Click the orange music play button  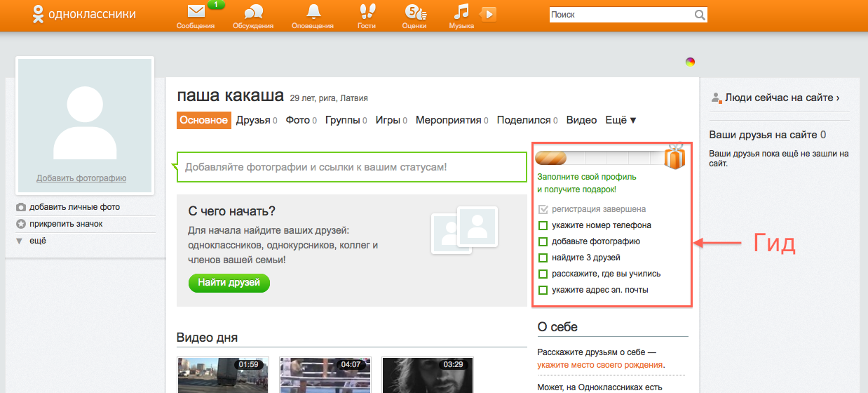pyautogui.click(x=489, y=14)
